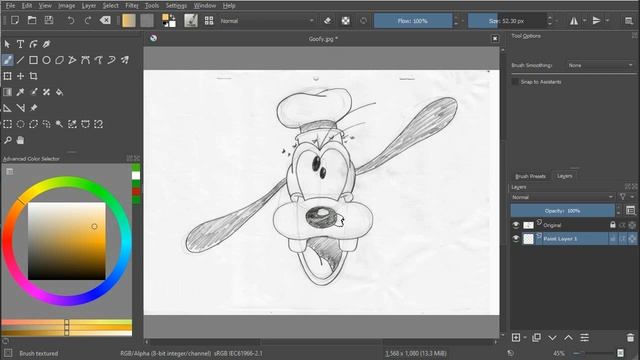Select the Calligraphy tool
Image resolution: width=640 pixels, height=360 pixels.
tap(47, 44)
